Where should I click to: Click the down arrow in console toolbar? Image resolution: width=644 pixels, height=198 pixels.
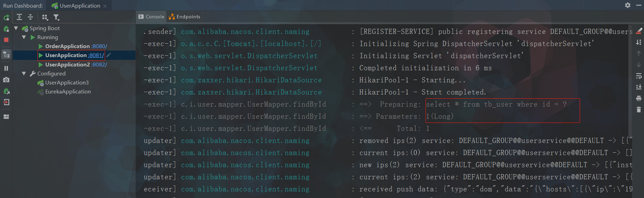(639, 65)
